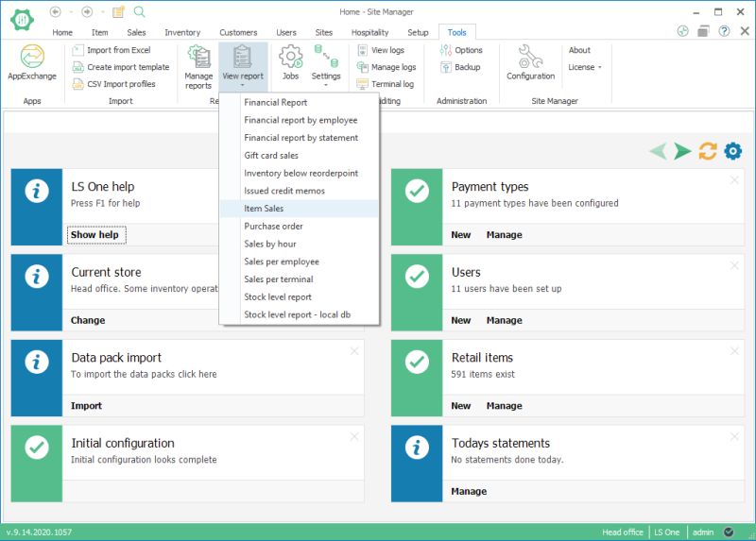Click the search magnifier in title bar
Viewport: 756px width, 541px height.
pos(140,11)
